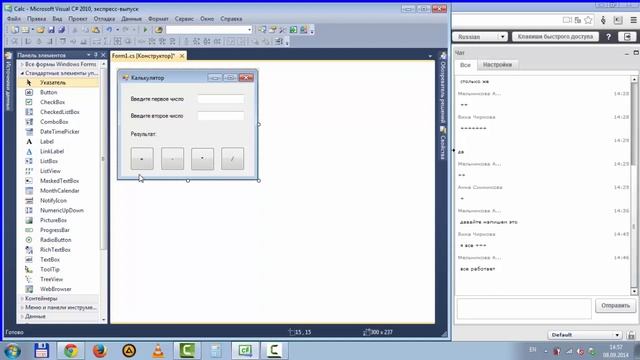Create a new project via first toolbar icon
The height and width of the screenshot is (360, 640).
click(x=15, y=30)
